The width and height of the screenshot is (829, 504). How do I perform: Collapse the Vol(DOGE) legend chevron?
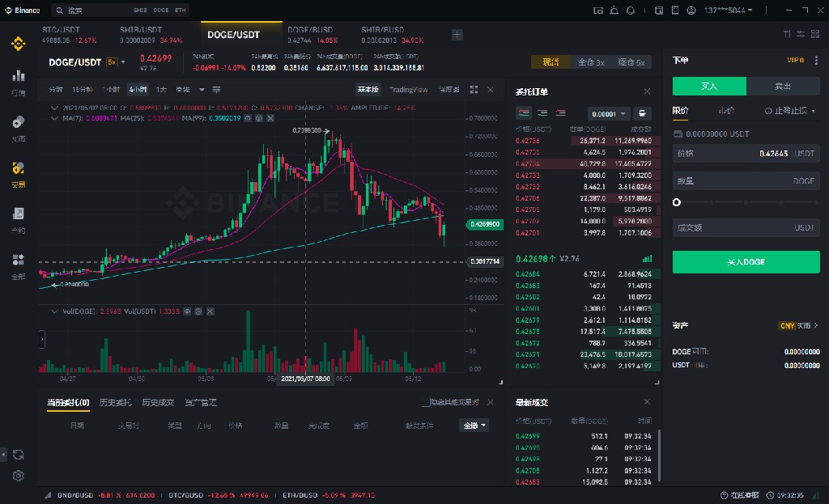click(54, 311)
